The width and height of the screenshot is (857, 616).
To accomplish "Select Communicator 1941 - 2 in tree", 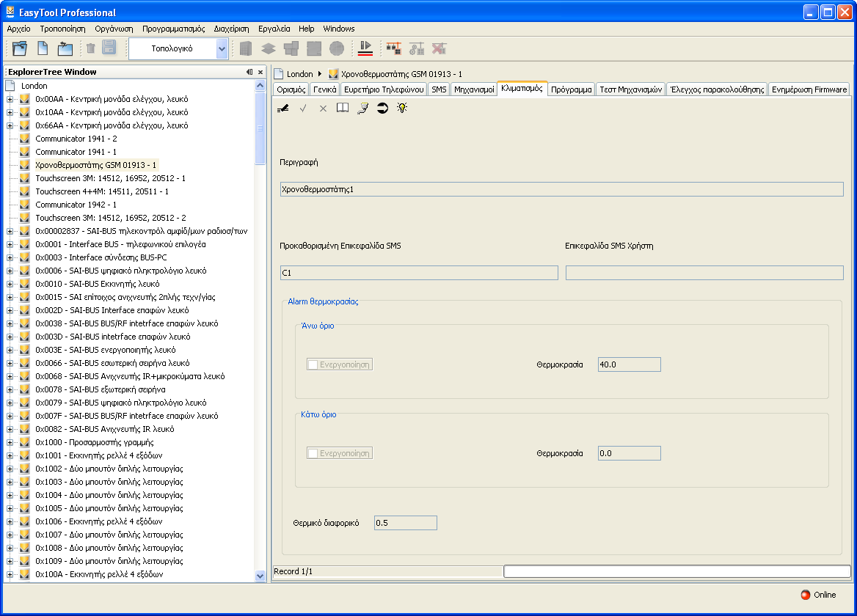I will pyautogui.click(x=76, y=139).
